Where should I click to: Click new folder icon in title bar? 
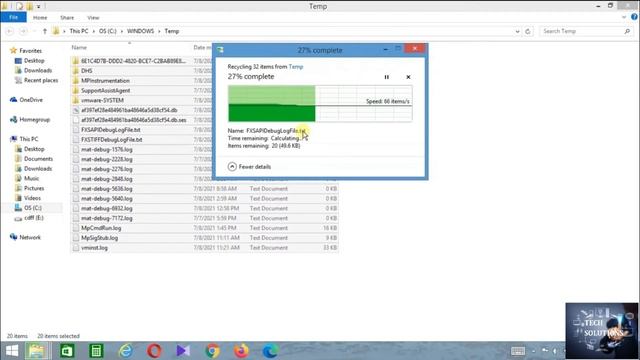[x=29, y=6]
